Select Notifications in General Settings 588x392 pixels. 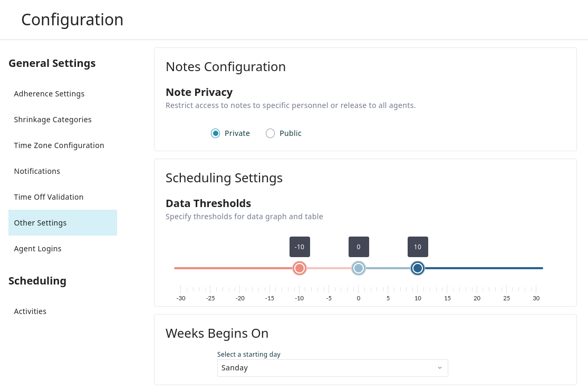pyautogui.click(x=37, y=171)
